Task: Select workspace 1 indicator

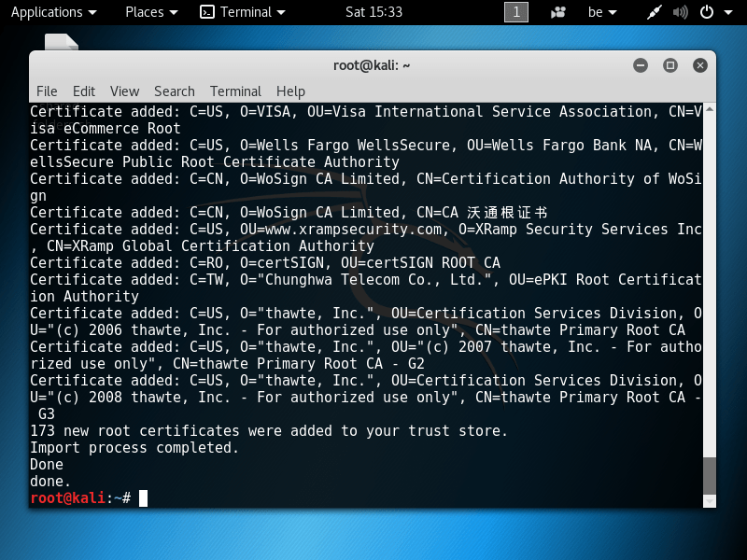Action: click(x=516, y=12)
